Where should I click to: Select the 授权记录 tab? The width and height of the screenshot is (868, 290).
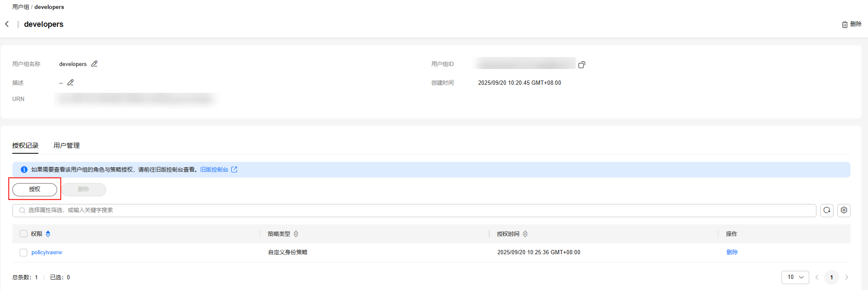(x=25, y=146)
